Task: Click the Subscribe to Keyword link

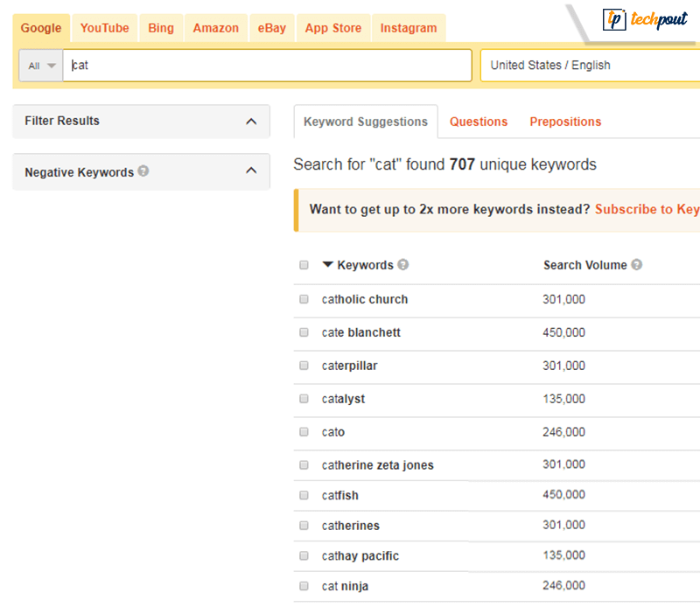Action: pyautogui.click(x=647, y=209)
